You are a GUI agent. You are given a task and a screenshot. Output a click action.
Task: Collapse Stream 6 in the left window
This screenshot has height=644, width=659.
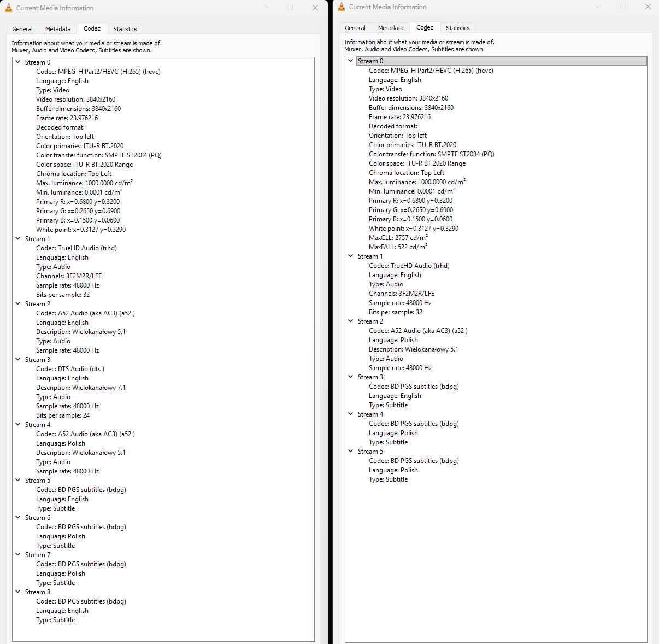[18, 517]
